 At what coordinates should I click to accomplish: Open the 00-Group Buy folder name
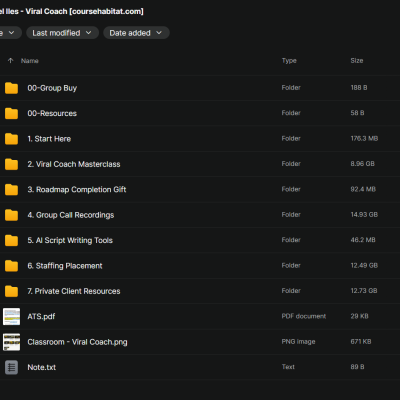click(52, 88)
